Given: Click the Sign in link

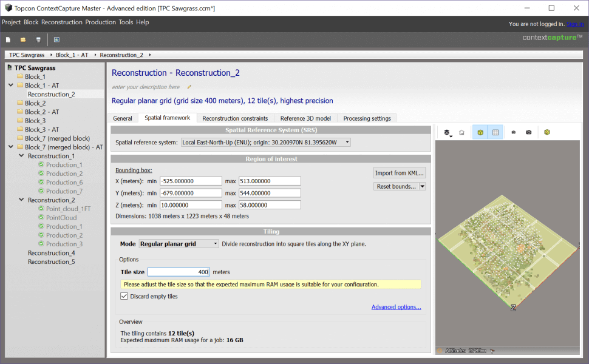Looking at the screenshot, I should click(x=575, y=24).
